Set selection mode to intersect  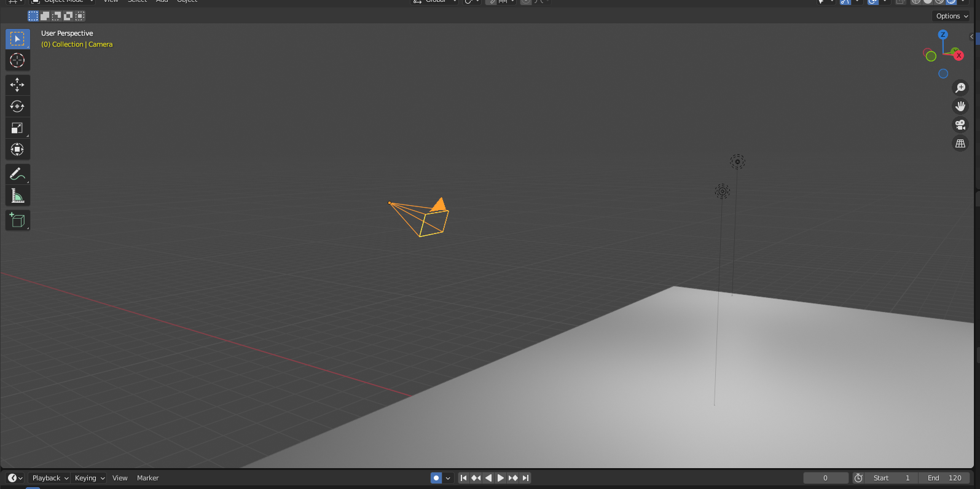pyautogui.click(x=80, y=16)
